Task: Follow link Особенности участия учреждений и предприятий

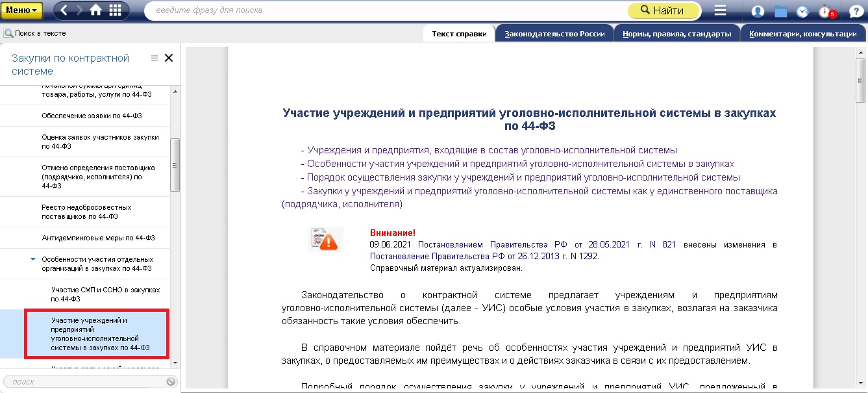Action: click(521, 164)
